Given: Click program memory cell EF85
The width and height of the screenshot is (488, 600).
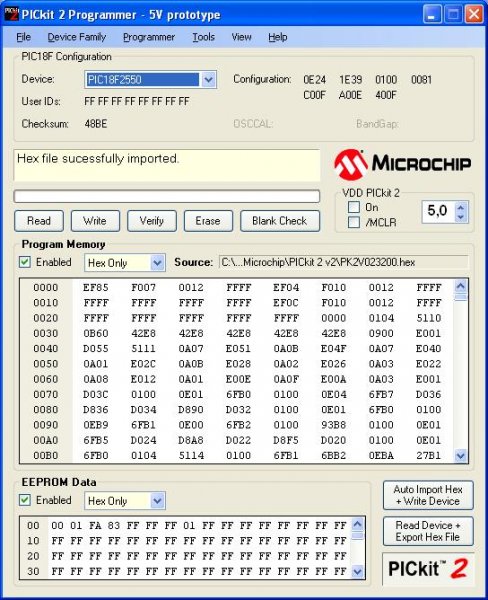Looking at the screenshot, I should [96, 288].
